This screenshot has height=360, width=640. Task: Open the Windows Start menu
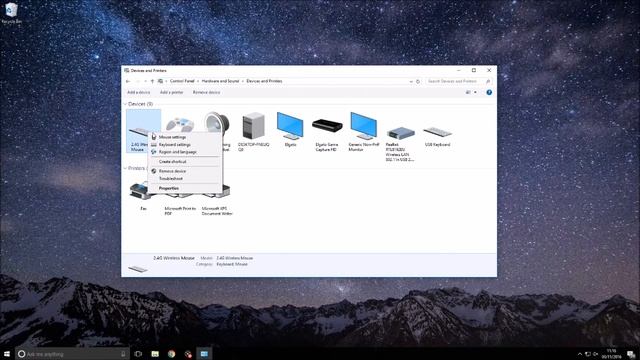point(7,353)
